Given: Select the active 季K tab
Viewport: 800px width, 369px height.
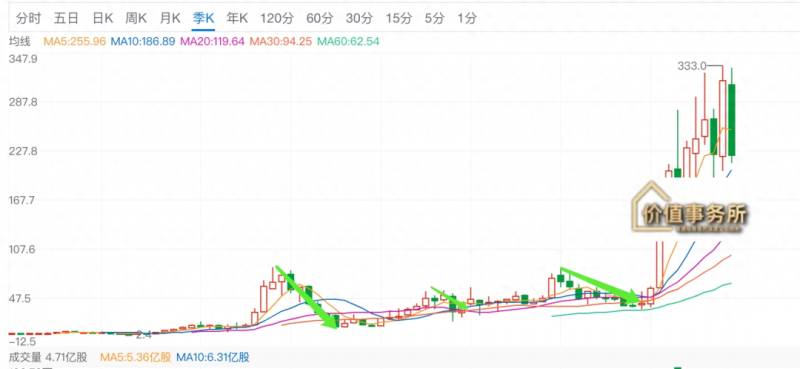Looking at the screenshot, I should tap(203, 18).
